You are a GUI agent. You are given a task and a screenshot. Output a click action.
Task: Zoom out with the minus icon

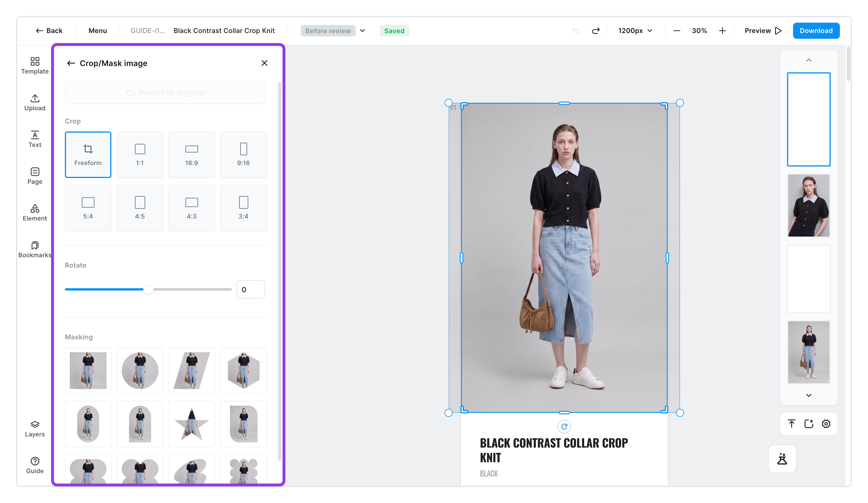pyautogui.click(x=677, y=31)
